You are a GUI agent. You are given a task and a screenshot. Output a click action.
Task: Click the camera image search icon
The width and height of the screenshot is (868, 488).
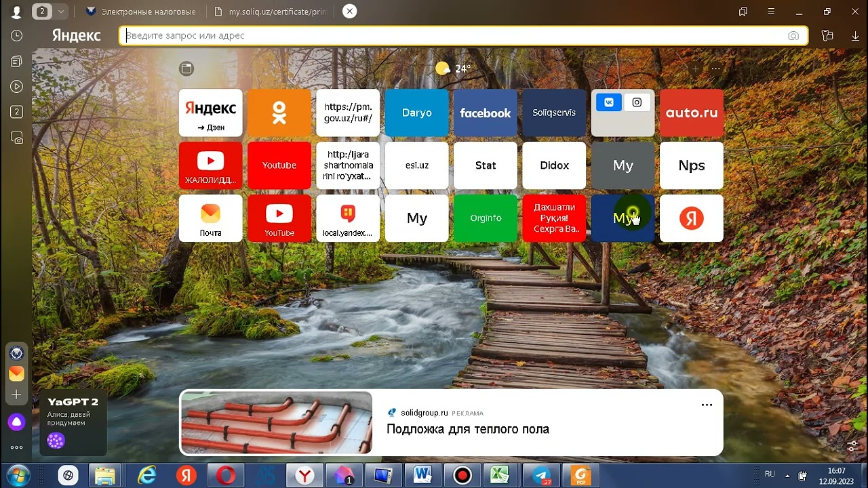tap(793, 36)
